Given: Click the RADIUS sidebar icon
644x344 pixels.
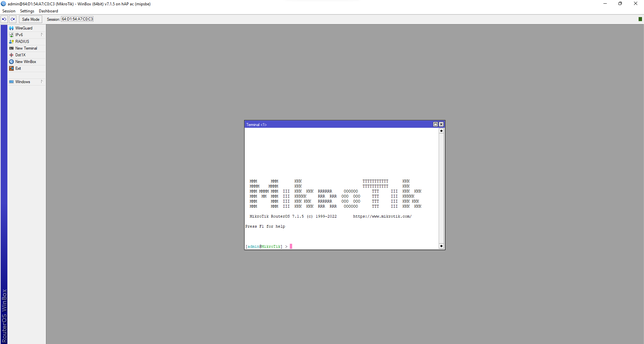Looking at the screenshot, I should pyautogui.click(x=11, y=42).
